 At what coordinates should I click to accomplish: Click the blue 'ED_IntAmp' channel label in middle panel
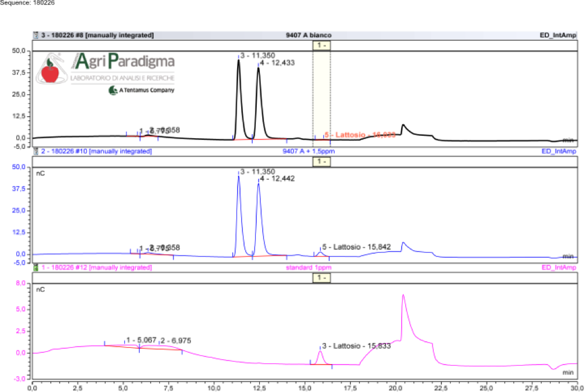click(x=559, y=151)
